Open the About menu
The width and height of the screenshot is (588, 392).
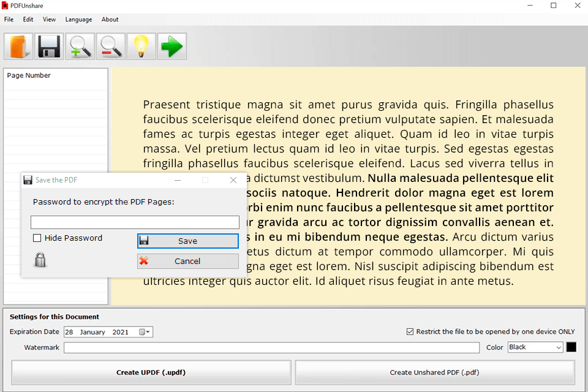coord(110,20)
